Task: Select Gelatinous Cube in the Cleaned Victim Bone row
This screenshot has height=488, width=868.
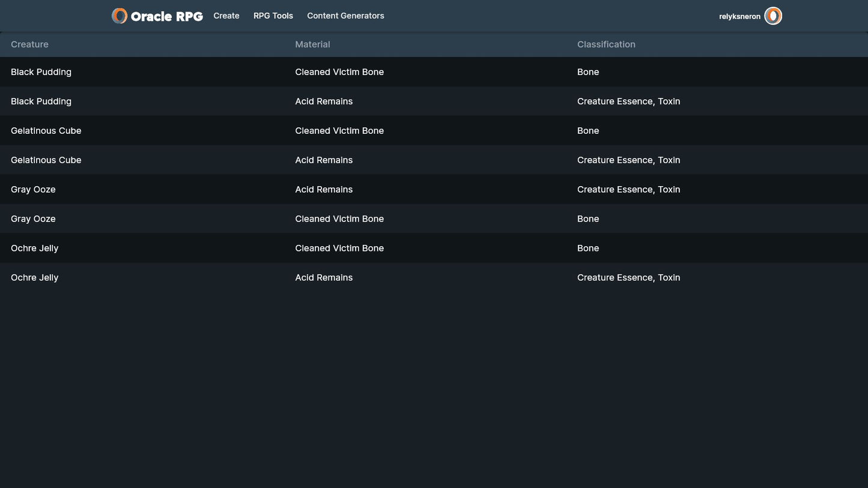Action: [46, 131]
